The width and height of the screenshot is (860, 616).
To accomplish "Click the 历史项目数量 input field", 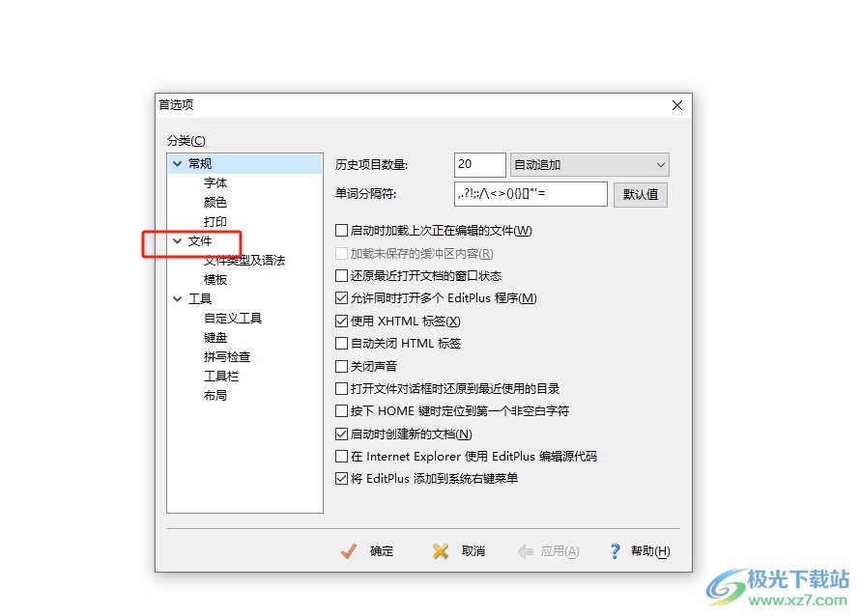I will (x=480, y=164).
